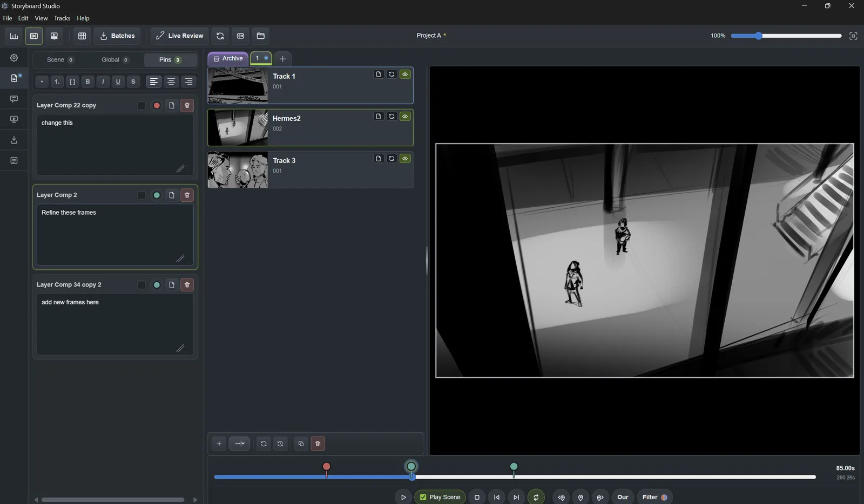Open the settings gear in the sidebar
Image resolution: width=864 pixels, height=504 pixels.
tap(14, 58)
